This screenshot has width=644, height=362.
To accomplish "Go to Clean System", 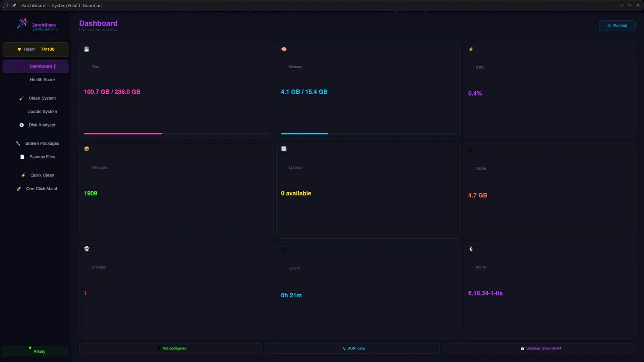I will point(36,98).
